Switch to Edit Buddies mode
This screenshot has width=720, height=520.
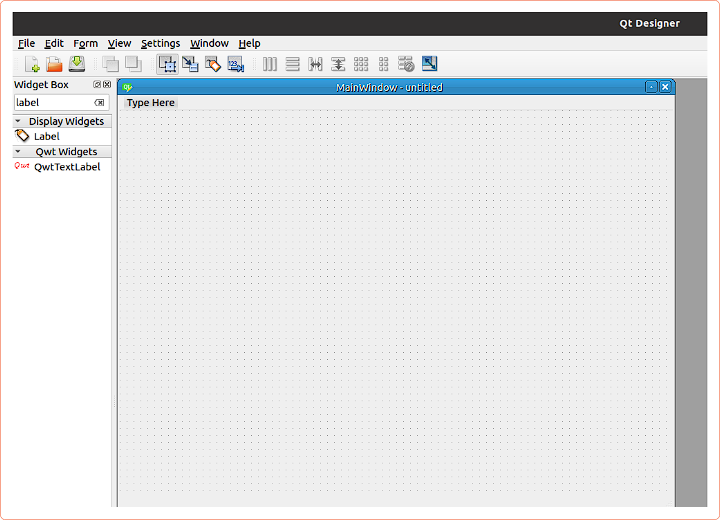tap(213, 64)
